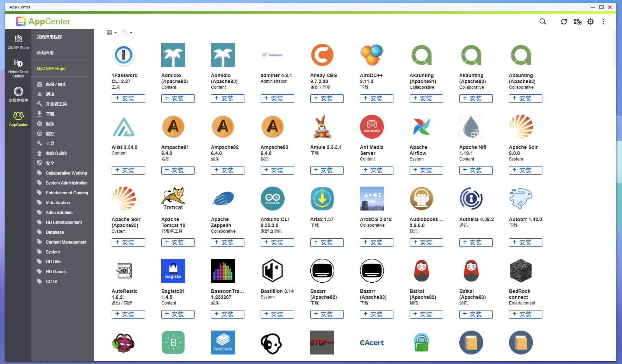The height and width of the screenshot is (364, 622).
Task: Expand the grid view mode dropdown
Action: pyautogui.click(x=112, y=33)
